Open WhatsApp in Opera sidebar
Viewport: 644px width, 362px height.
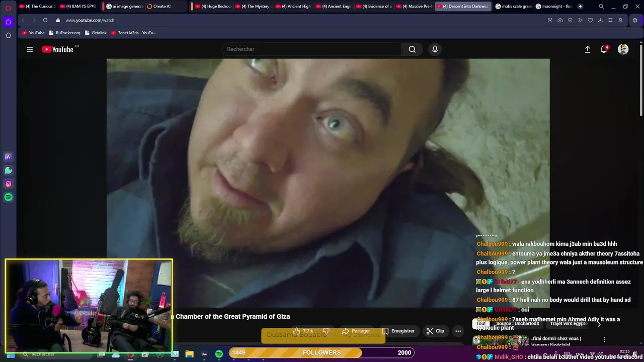coord(8,170)
